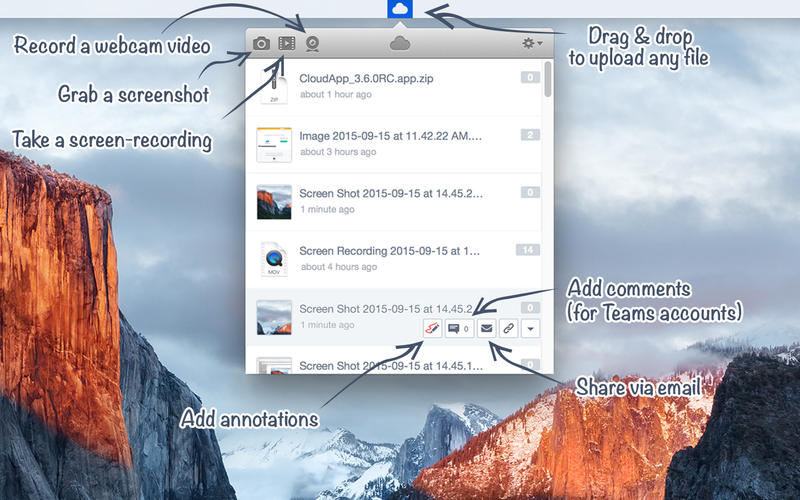Click view count badge showing 2
Screen dimensions: 800x500
point(530,135)
